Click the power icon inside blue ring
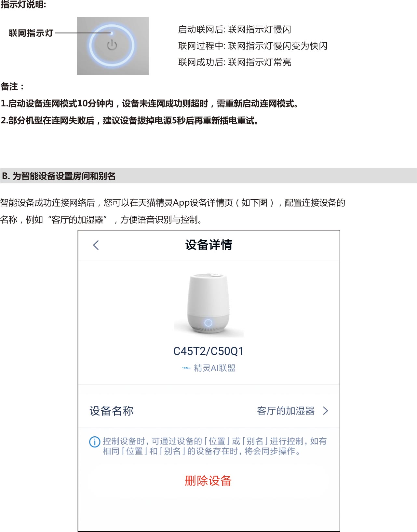The height and width of the screenshot is (532, 417). point(112,45)
